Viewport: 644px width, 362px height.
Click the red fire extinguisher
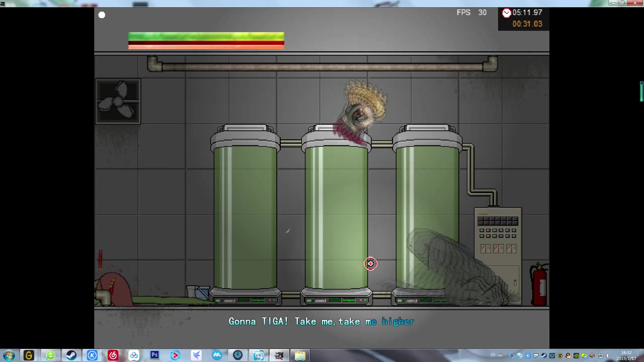point(539,284)
